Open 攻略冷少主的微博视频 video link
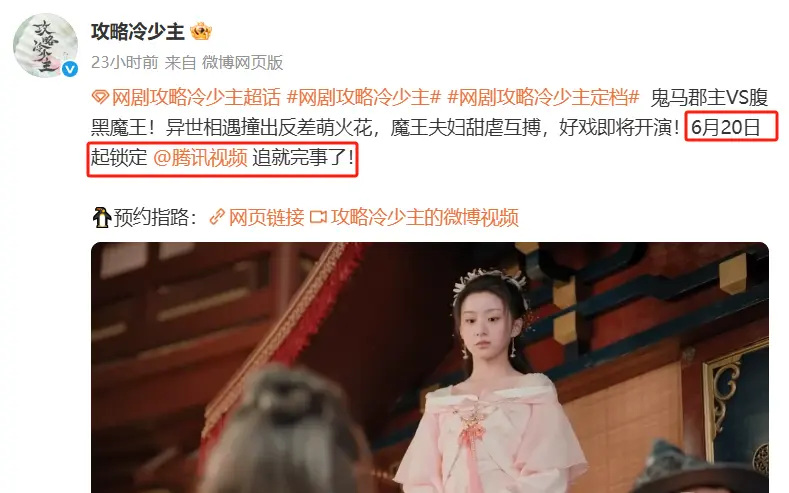Screen dimensions: 789x493 (425, 217)
